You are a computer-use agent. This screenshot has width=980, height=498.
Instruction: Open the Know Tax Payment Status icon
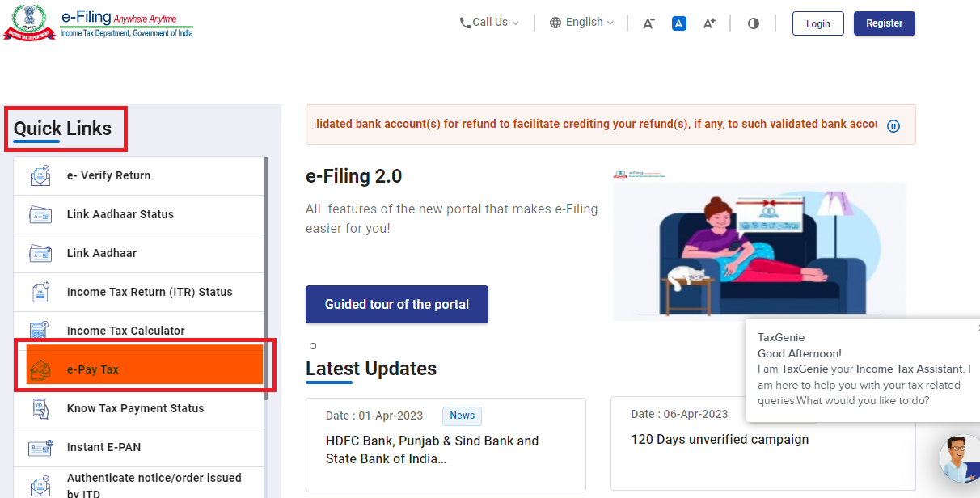pyautogui.click(x=40, y=407)
